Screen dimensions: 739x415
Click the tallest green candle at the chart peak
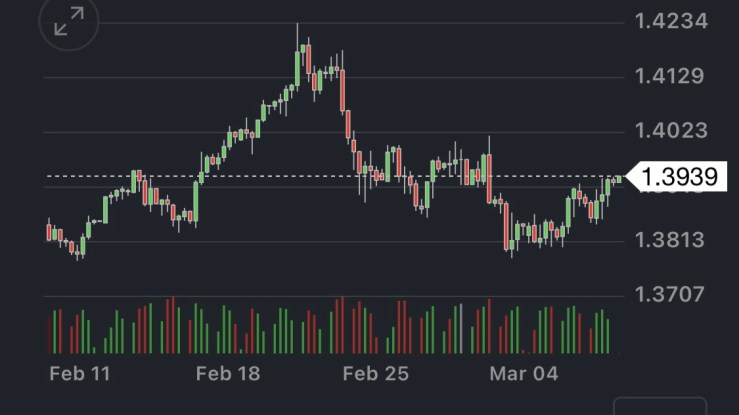[298, 67]
